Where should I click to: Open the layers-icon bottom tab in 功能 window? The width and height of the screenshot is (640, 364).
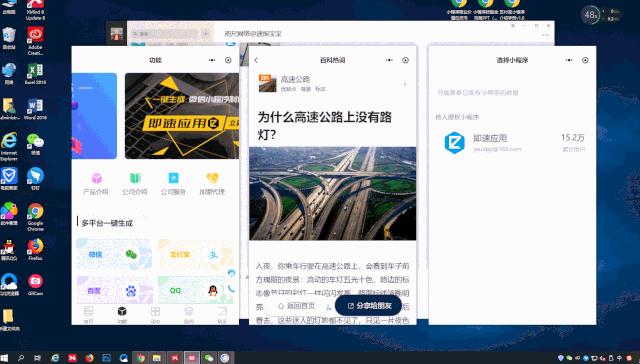click(x=189, y=315)
